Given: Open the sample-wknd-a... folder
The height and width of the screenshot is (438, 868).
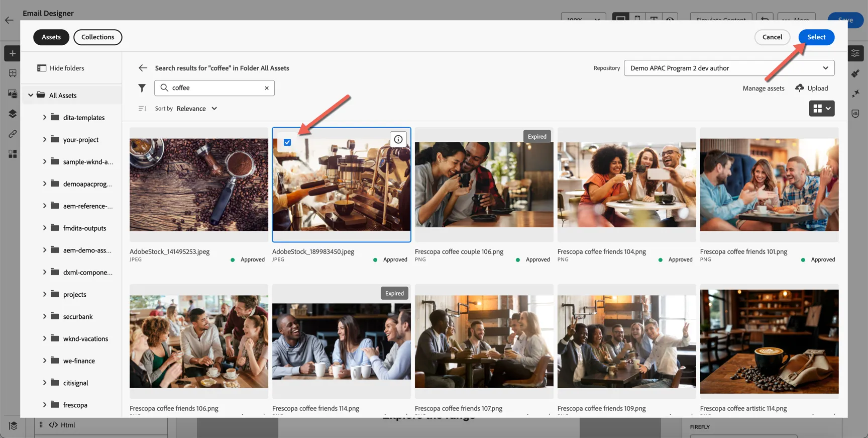Looking at the screenshot, I should click(88, 162).
